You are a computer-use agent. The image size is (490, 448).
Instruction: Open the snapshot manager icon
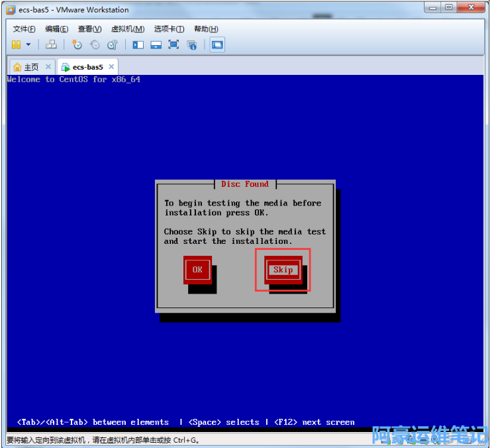pos(112,44)
